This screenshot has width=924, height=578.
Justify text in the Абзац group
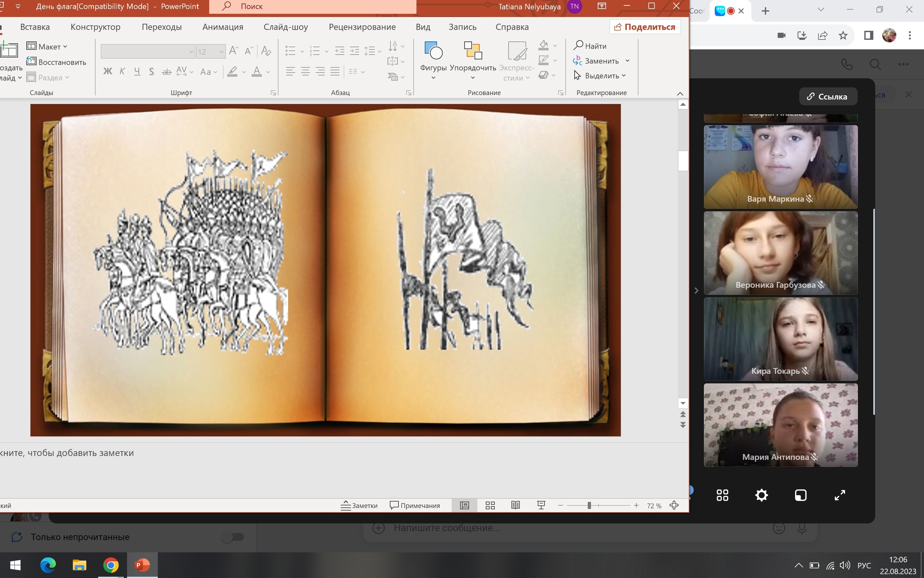(x=335, y=71)
